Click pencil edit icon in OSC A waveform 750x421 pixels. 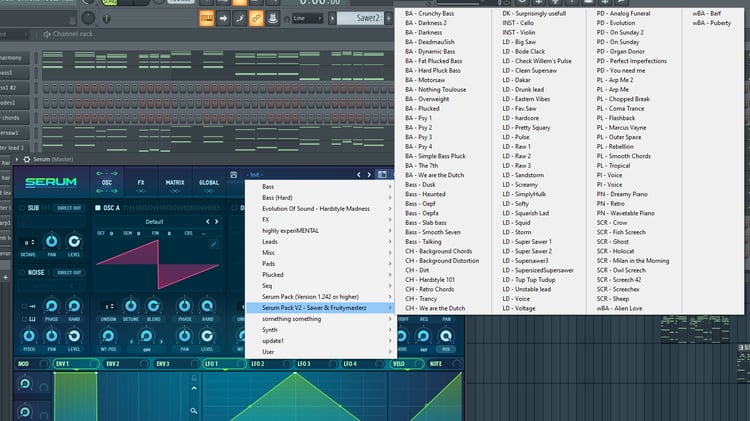pos(213,244)
